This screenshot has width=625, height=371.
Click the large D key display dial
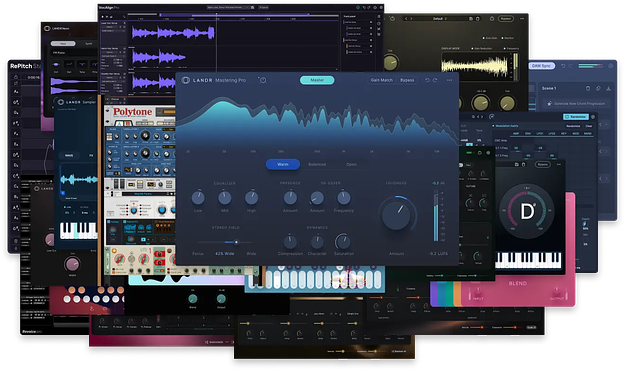pyautogui.click(x=527, y=211)
